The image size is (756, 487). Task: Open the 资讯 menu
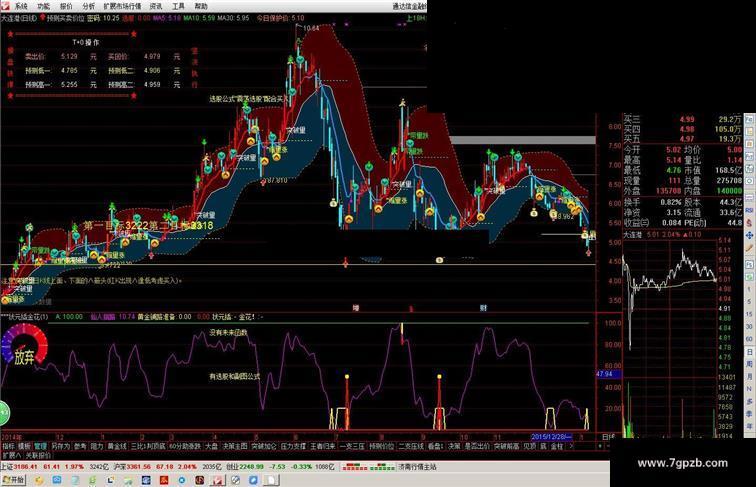point(156,6)
